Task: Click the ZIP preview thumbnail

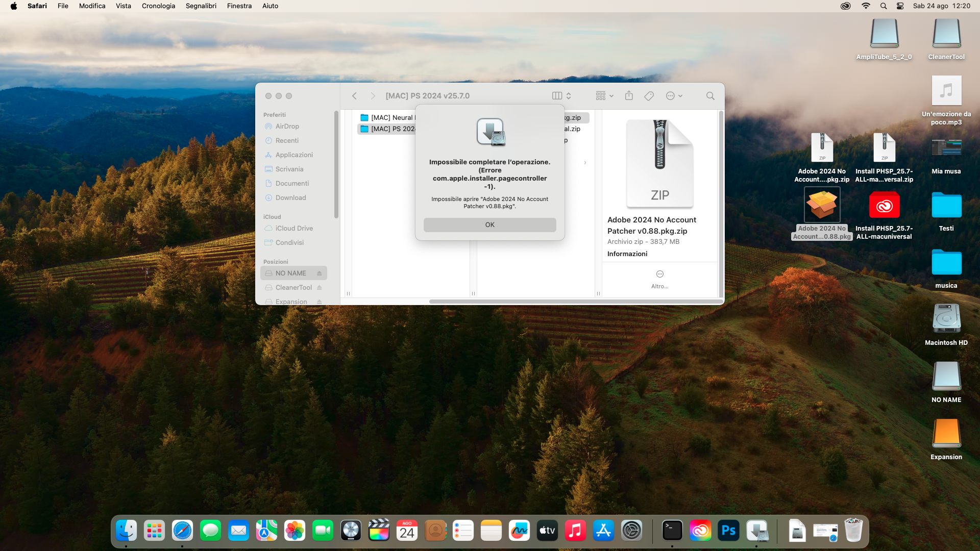Action: (x=659, y=163)
